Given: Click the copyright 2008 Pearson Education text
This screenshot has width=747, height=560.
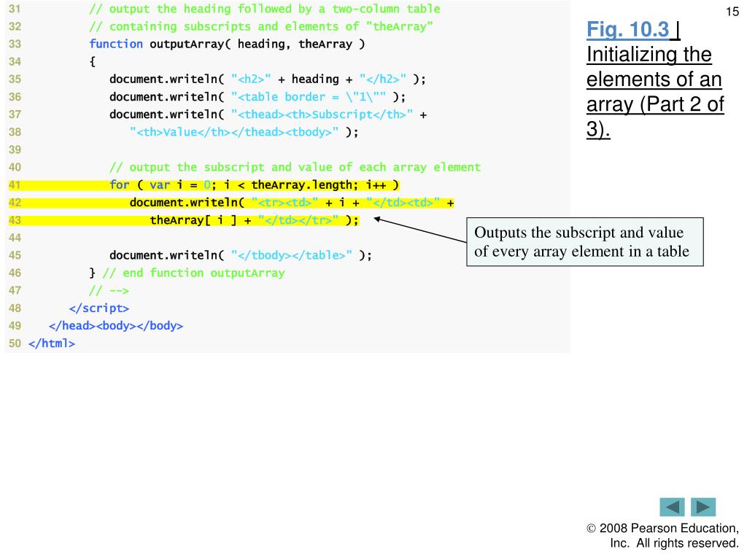Looking at the screenshot, I should (x=662, y=536).
